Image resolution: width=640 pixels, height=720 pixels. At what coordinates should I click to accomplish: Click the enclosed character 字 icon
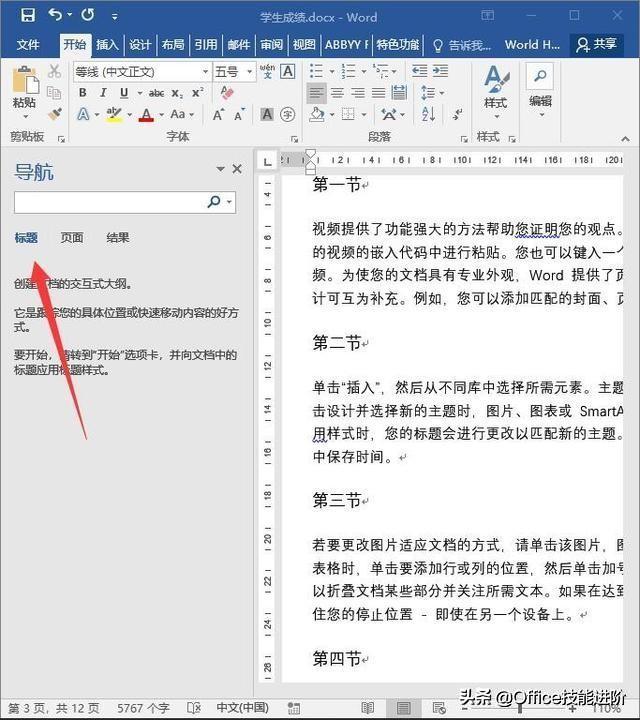(288, 114)
